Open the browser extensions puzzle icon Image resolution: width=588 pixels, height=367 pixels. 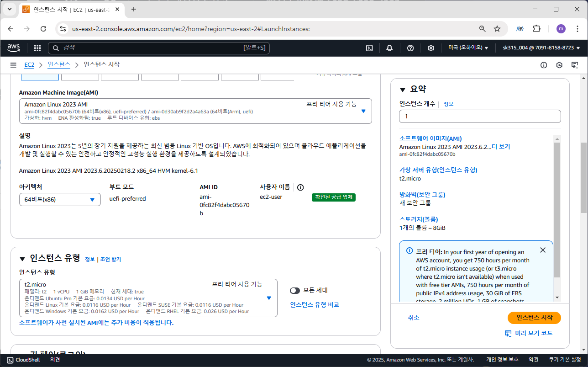(537, 29)
